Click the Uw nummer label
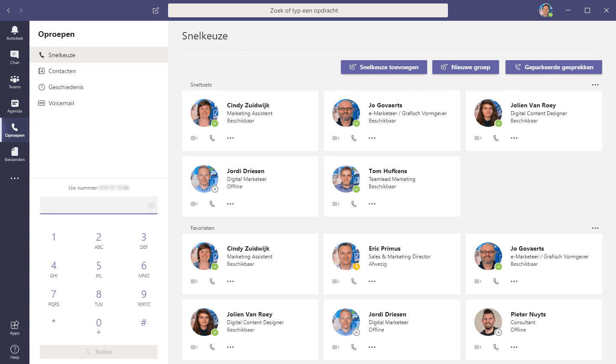Image resolution: width=616 pixels, height=364 pixels. coord(83,188)
